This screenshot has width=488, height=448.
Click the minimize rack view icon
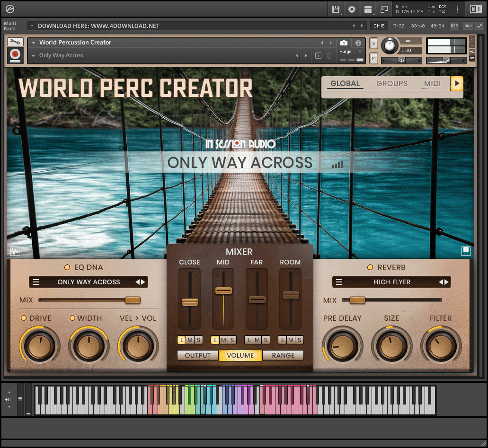(384, 9)
